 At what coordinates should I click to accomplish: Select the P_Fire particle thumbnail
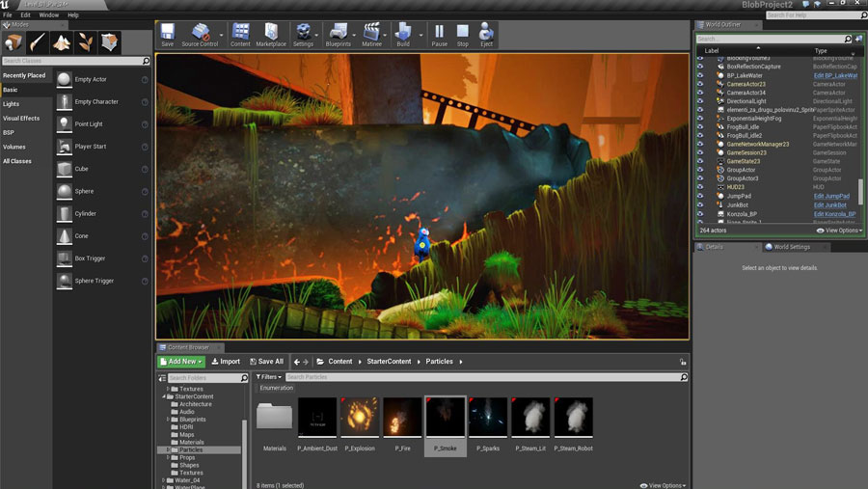point(402,417)
